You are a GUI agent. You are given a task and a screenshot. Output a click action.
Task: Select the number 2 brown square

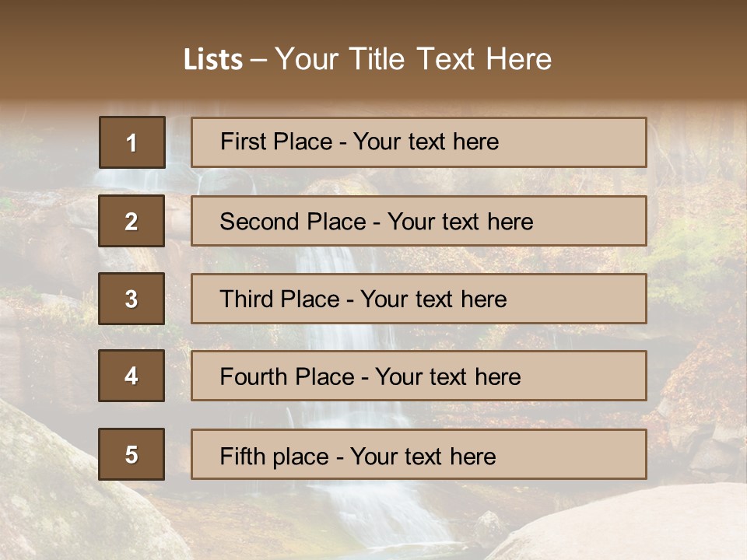coord(132,221)
